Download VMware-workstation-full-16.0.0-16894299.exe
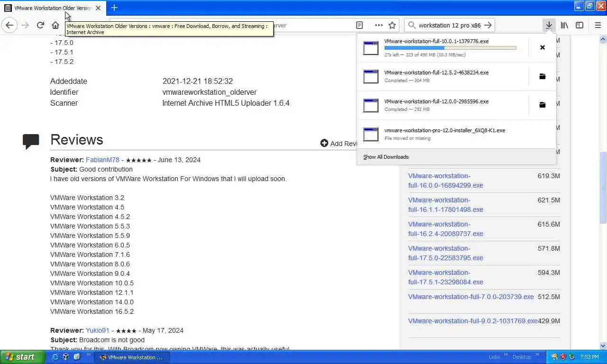This screenshot has height=364, width=607. click(x=446, y=181)
